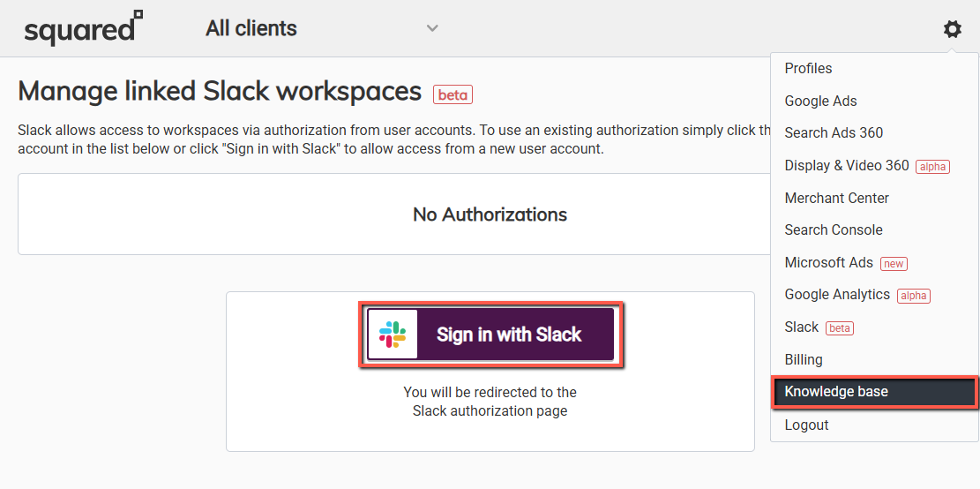Viewport: 980px width, 489px height.
Task: Click the beta badge beside the page heading
Action: 453,94
